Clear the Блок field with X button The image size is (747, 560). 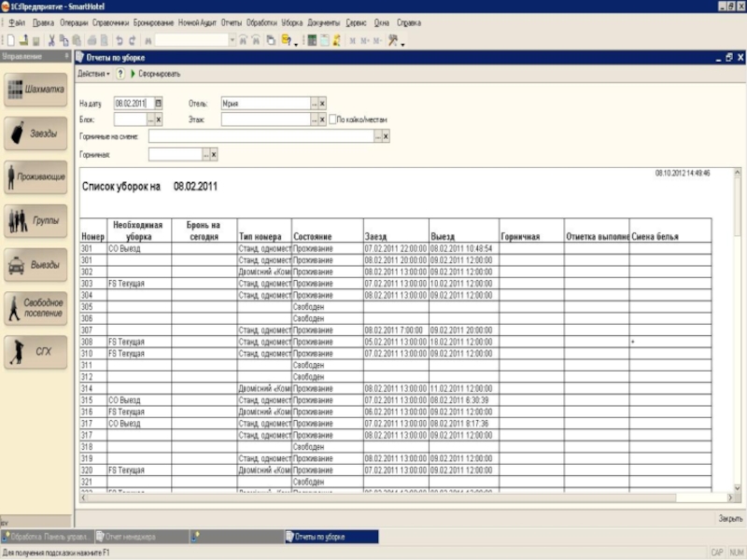coord(158,119)
